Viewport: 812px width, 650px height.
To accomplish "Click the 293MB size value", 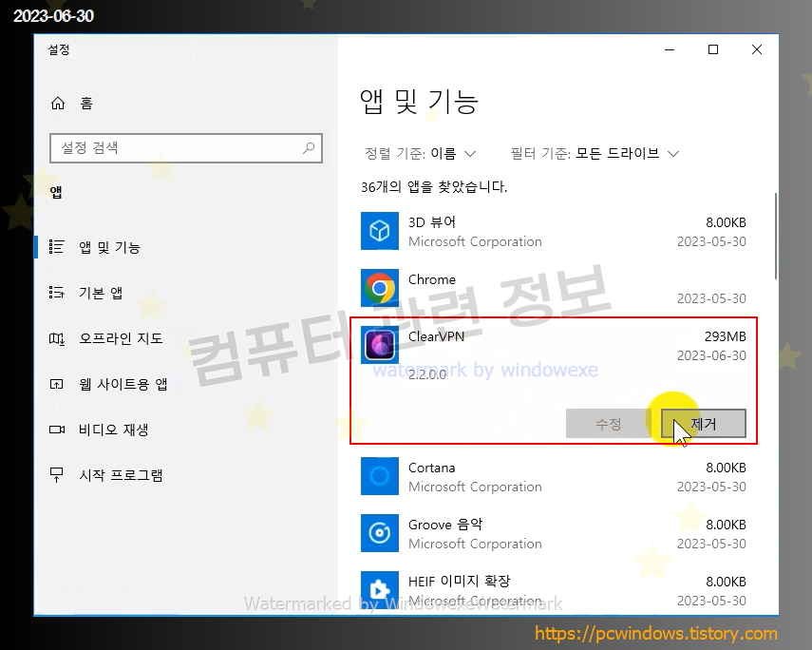I will point(725,336).
